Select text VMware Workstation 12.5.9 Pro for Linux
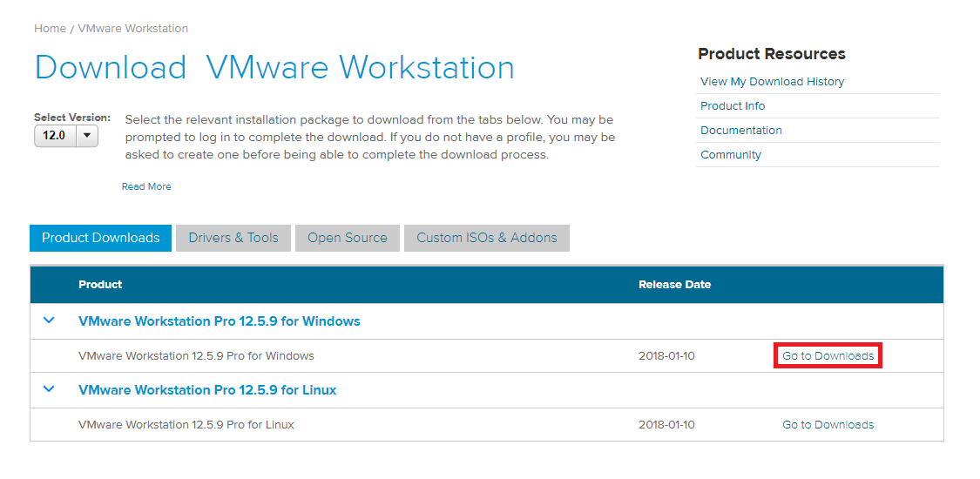980x479 pixels. click(186, 425)
